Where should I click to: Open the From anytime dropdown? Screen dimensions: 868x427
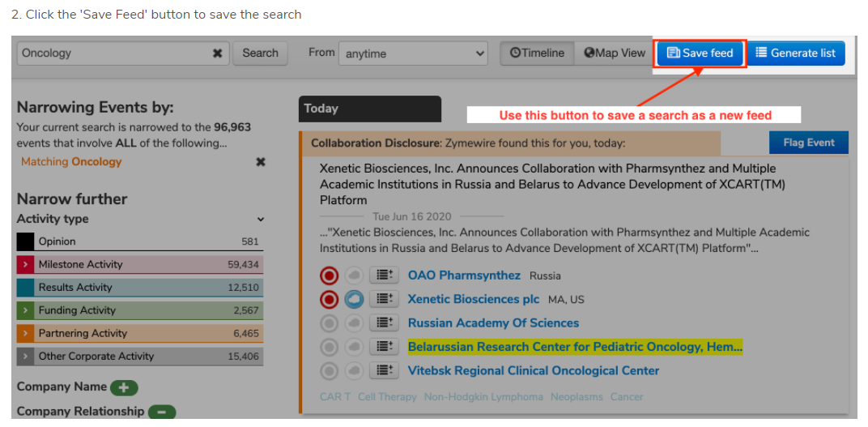point(413,53)
